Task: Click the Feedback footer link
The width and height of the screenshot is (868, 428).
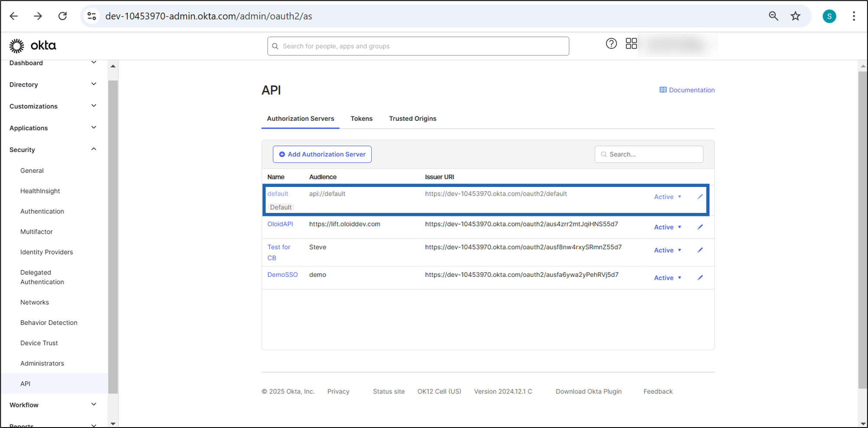Action: (x=658, y=391)
